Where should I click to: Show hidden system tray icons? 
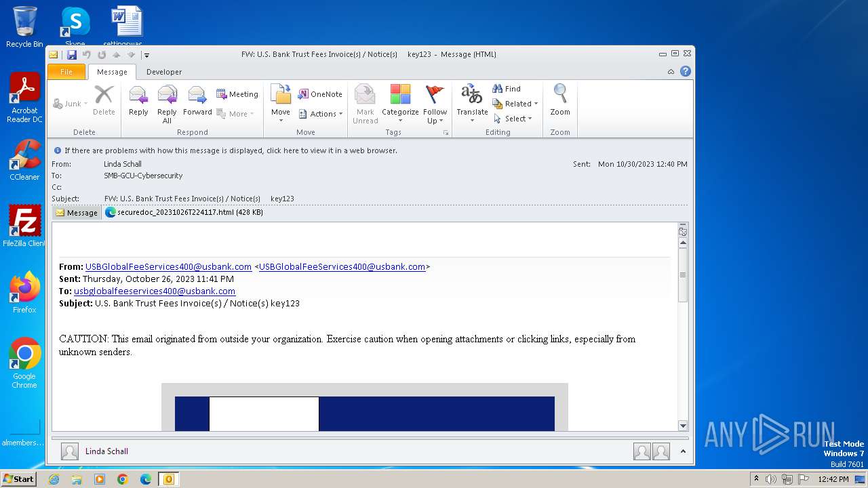pos(756,479)
